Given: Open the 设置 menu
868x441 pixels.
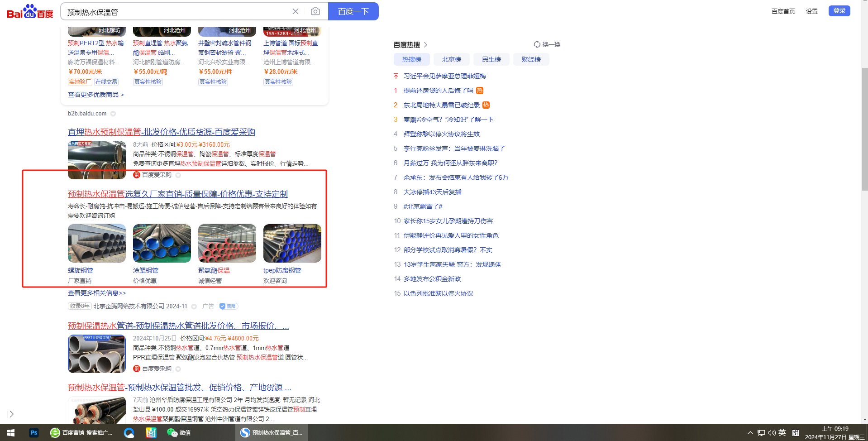Looking at the screenshot, I should click(812, 11).
